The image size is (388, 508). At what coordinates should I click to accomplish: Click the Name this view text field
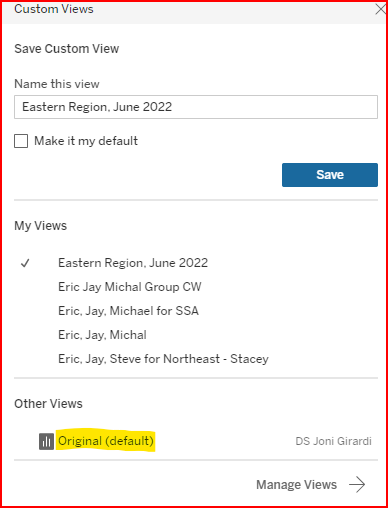coord(196,107)
